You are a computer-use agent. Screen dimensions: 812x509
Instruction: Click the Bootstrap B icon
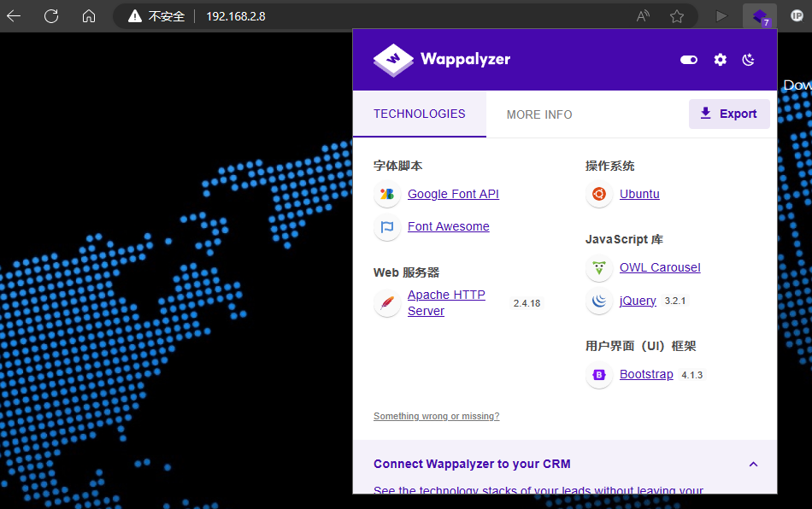(599, 375)
